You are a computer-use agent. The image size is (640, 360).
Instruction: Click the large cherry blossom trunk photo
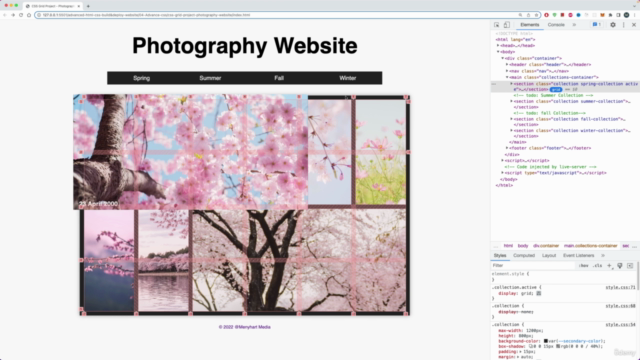(x=190, y=152)
